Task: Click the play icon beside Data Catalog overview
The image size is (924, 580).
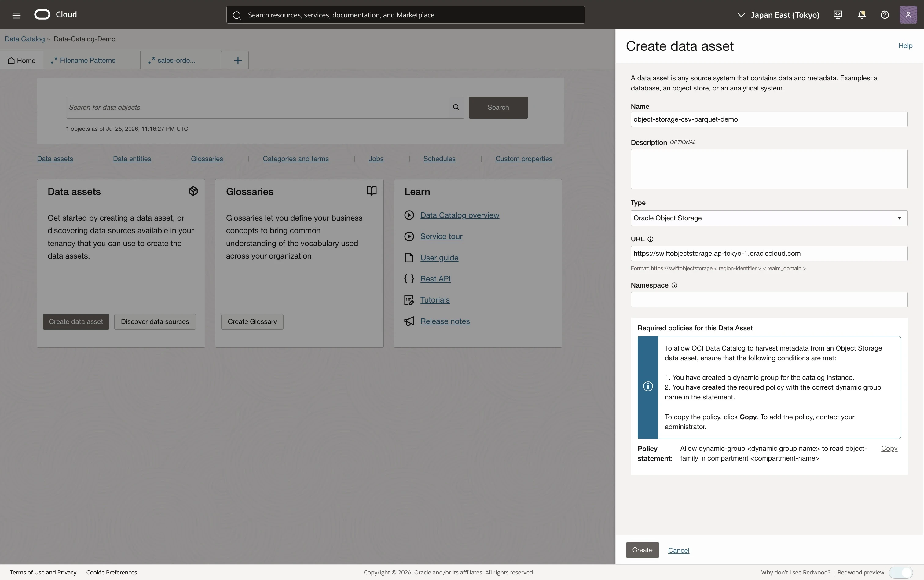Action: tap(409, 215)
